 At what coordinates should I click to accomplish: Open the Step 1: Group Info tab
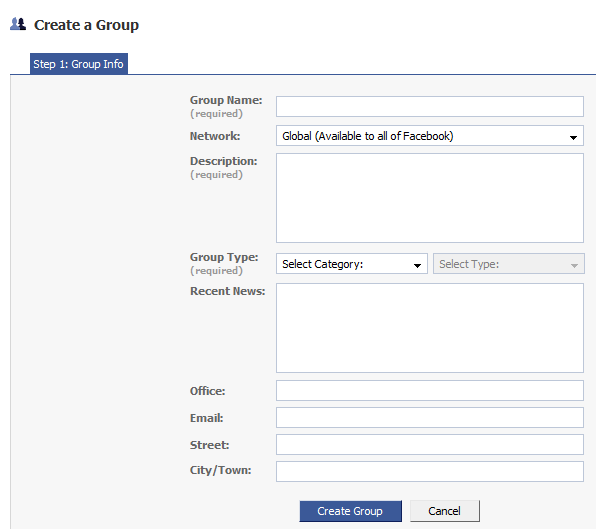pos(79,64)
